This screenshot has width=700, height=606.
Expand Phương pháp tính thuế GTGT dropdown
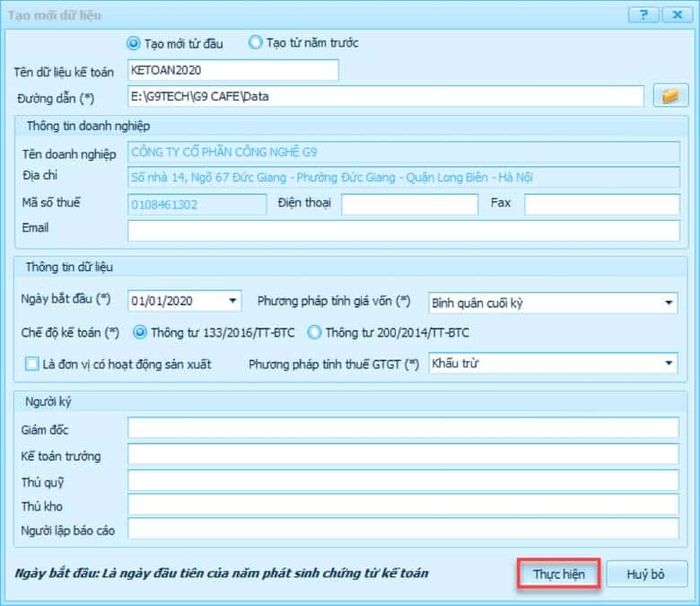(669, 363)
